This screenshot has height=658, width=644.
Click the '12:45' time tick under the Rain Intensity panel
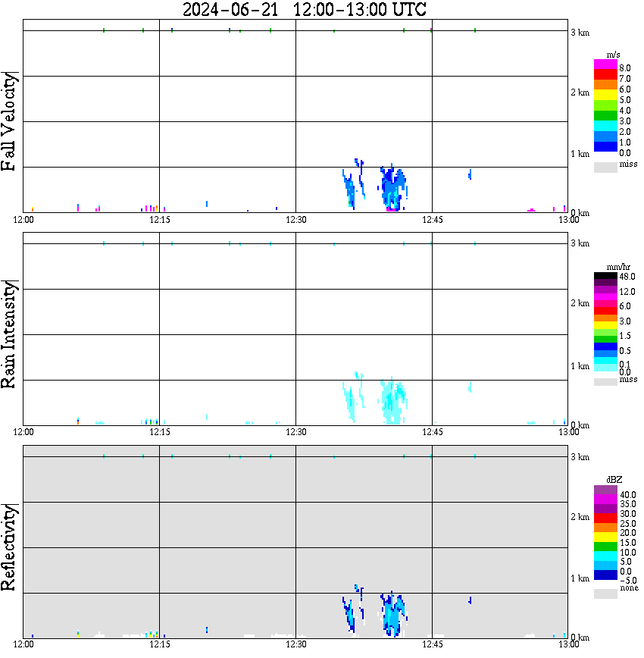pyautogui.click(x=433, y=432)
